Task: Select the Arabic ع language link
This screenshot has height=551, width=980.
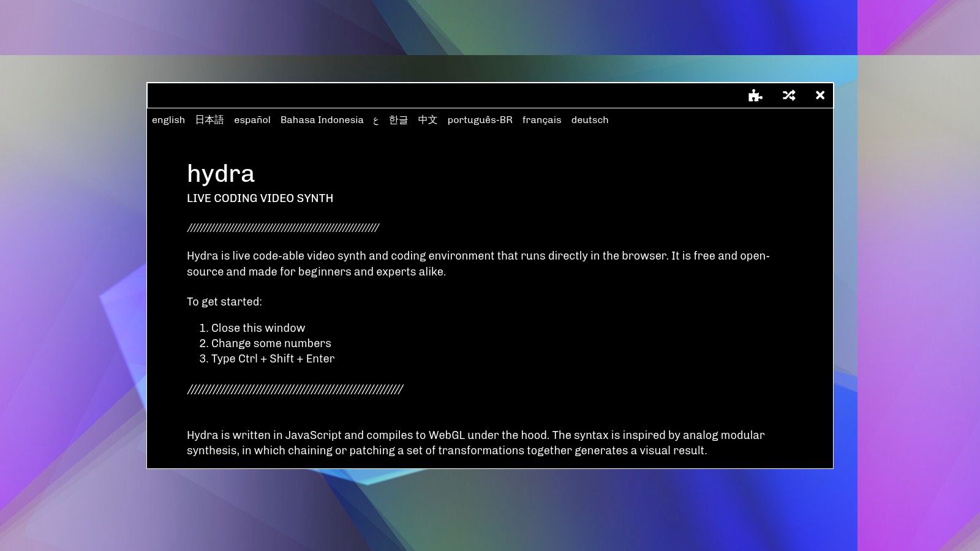Action: (x=376, y=121)
